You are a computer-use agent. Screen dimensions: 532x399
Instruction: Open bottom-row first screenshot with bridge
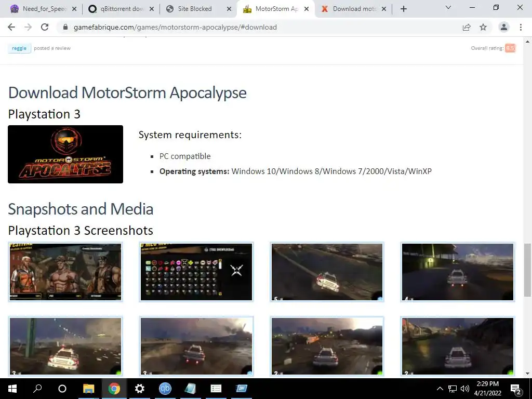pyautogui.click(x=65, y=346)
